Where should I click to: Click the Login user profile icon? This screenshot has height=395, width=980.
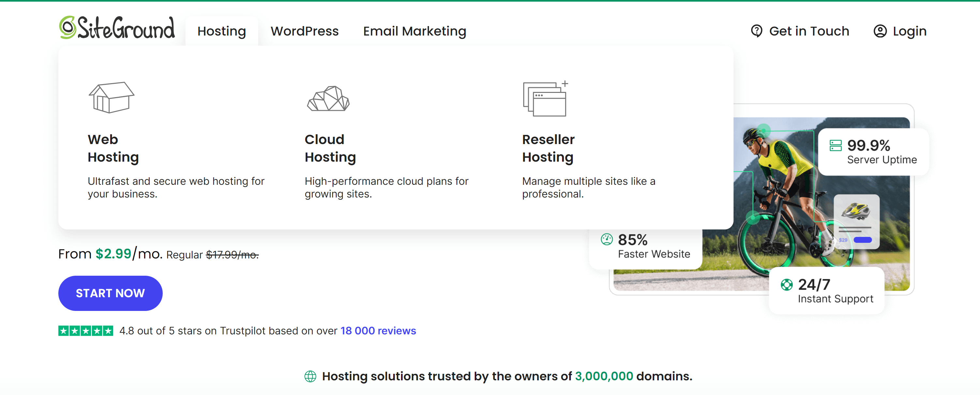pos(880,31)
